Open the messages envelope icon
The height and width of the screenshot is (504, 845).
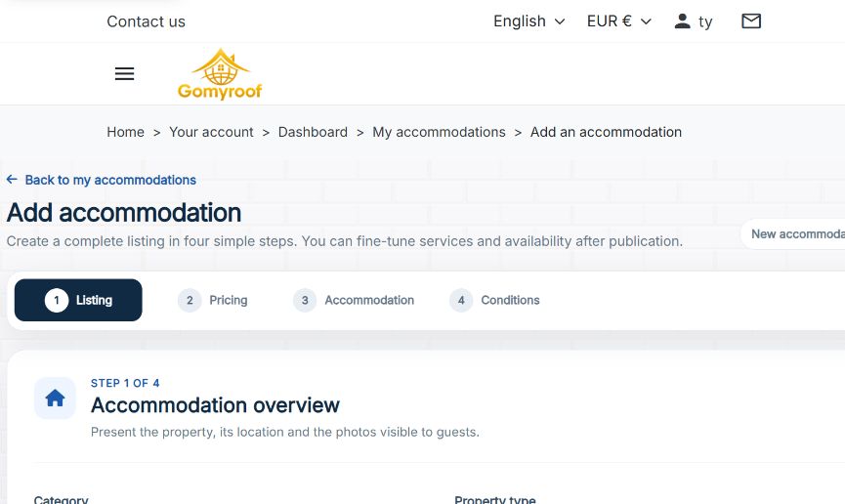click(x=751, y=21)
